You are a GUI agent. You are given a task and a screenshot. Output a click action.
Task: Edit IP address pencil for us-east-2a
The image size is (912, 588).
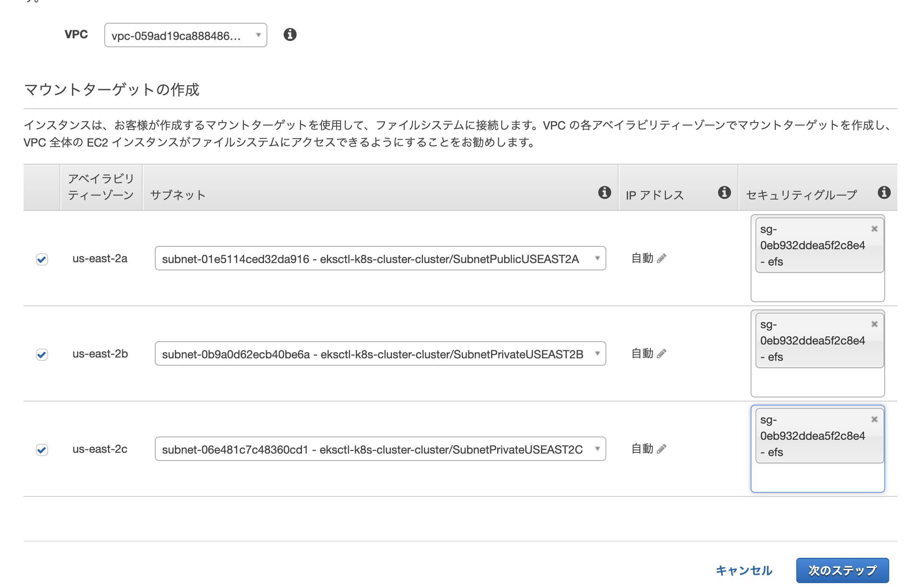pyautogui.click(x=661, y=258)
